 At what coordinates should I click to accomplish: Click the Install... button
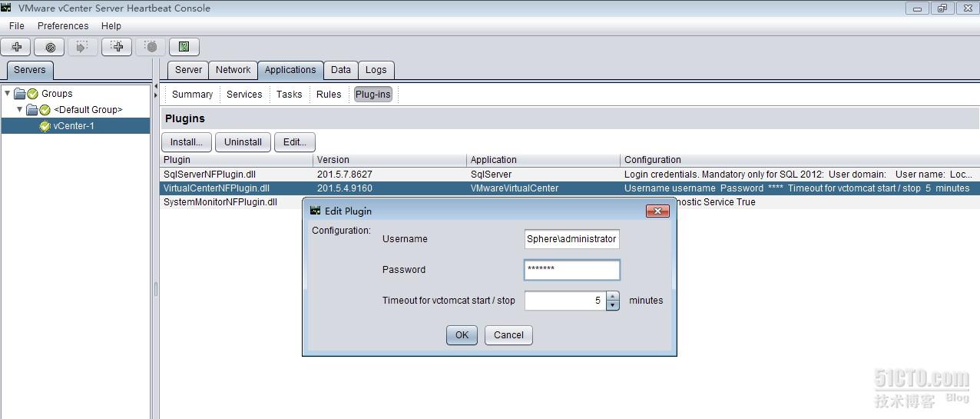[x=187, y=142]
